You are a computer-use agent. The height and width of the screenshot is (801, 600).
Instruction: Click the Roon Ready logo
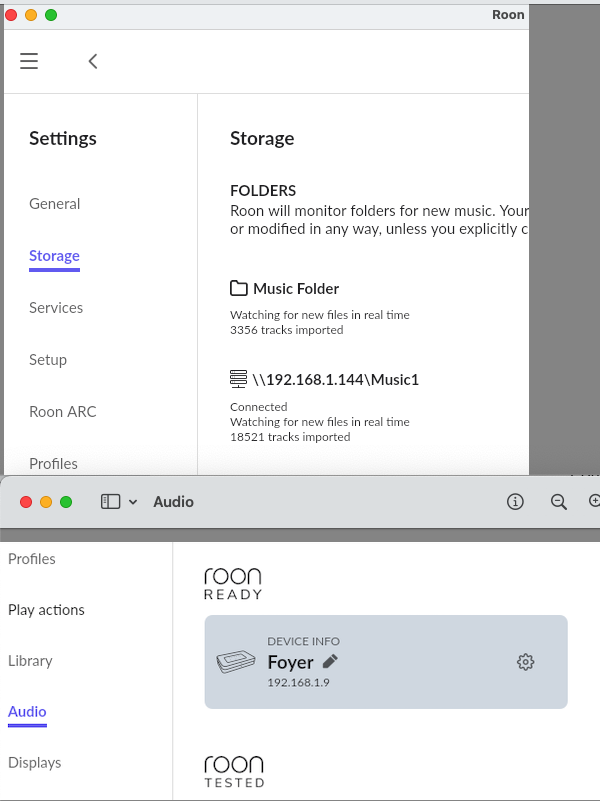coord(233,583)
